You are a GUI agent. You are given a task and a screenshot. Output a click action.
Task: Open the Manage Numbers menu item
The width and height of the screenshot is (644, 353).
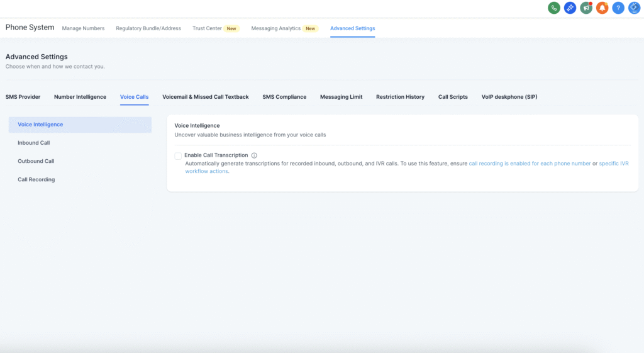pos(83,28)
